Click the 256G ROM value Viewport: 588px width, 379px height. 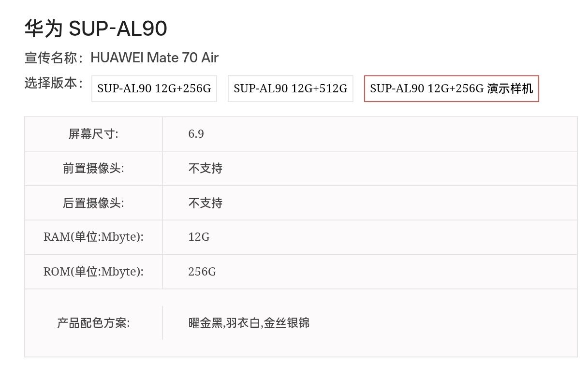202,272
